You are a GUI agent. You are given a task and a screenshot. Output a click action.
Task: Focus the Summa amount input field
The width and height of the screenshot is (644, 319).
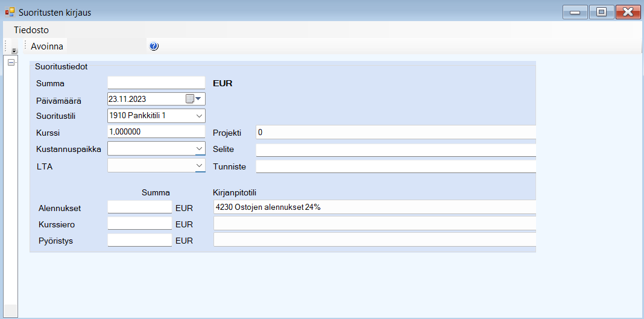tap(156, 83)
